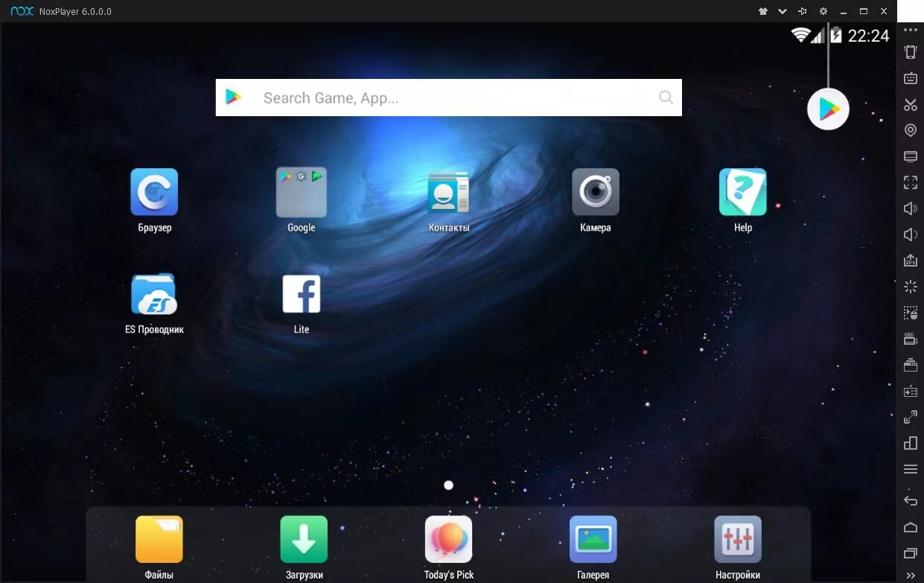
Task: Click the home screen page indicator dot
Action: pyautogui.click(x=448, y=485)
